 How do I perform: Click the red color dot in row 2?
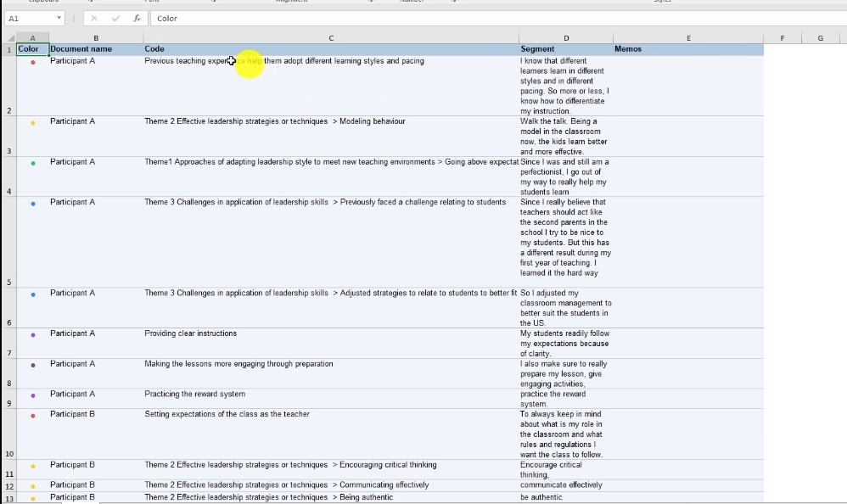(x=33, y=62)
